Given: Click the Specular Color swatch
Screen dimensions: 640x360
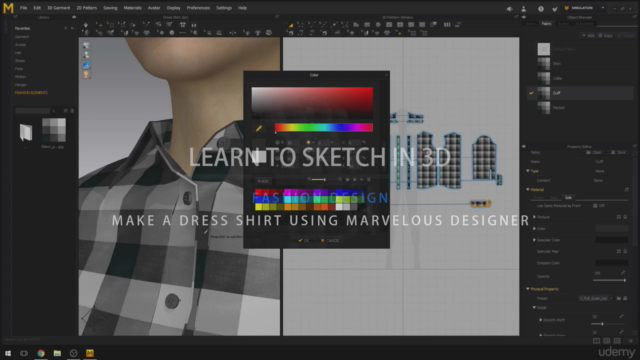Looking at the screenshot, I should pos(611,240).
